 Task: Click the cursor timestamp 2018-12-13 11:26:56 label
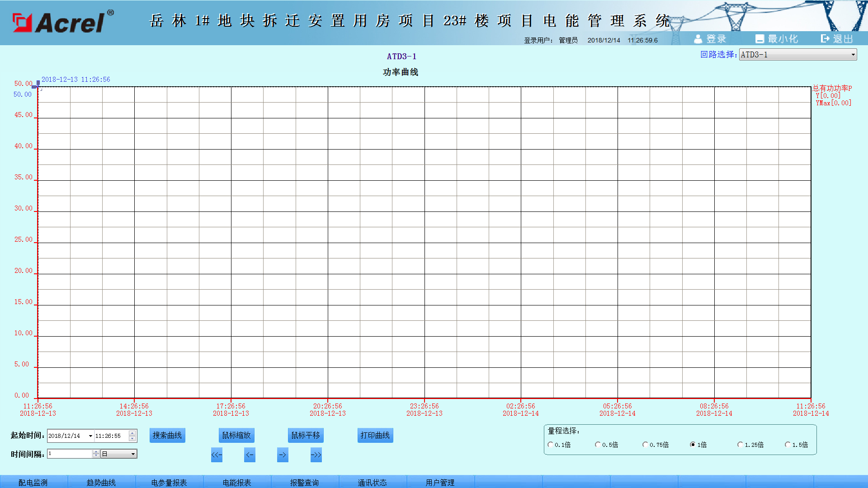pyautogui.click(x=76, y=80)
